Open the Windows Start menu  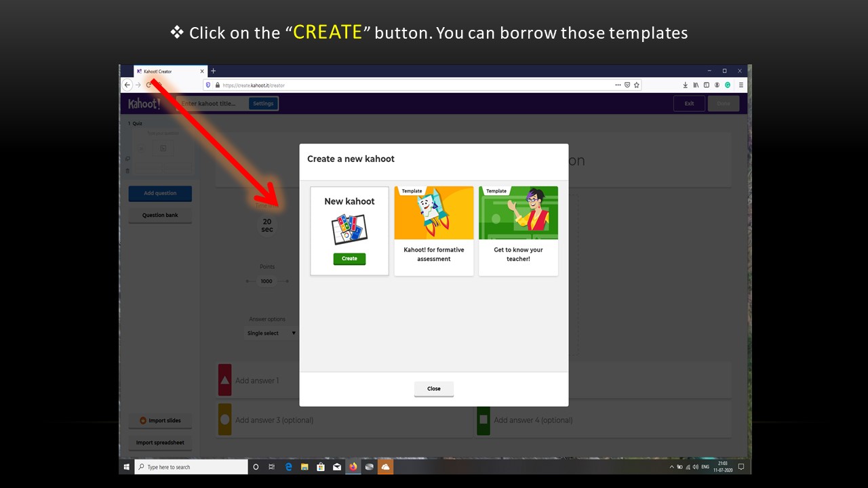point(127,467)
